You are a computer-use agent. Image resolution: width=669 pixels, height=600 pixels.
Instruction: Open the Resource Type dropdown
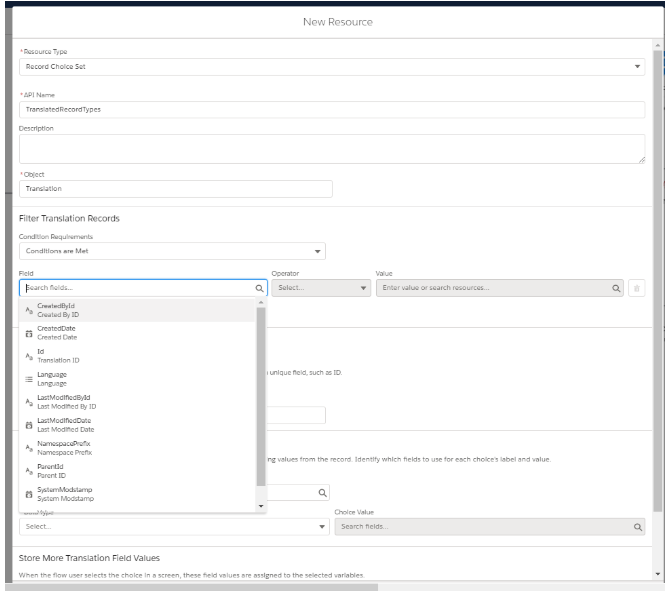[x=332, y=66]
